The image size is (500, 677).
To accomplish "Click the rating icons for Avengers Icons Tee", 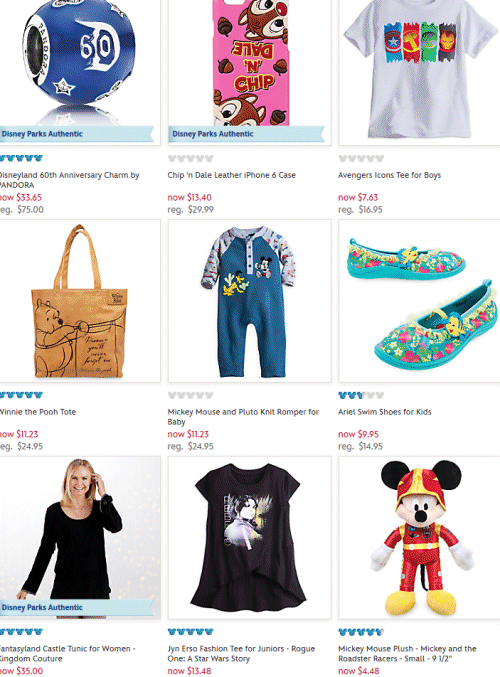I will (361, 158).
